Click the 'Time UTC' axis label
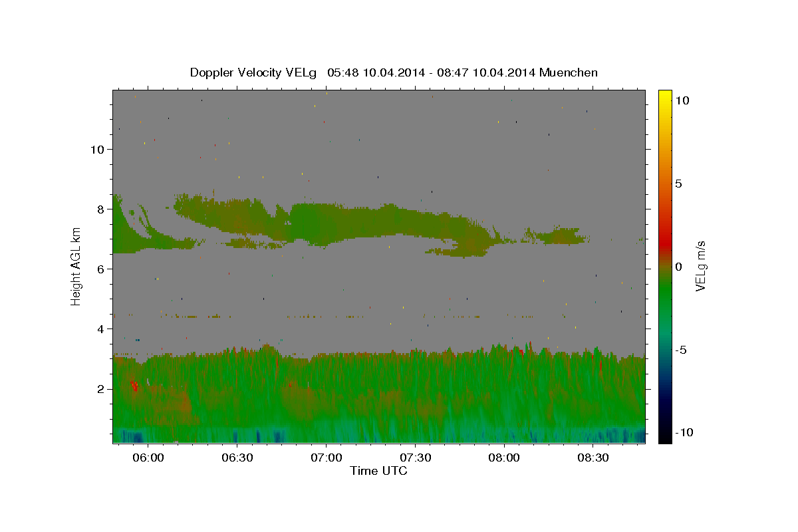Viewport: 798px width, 532px height. 378,471
